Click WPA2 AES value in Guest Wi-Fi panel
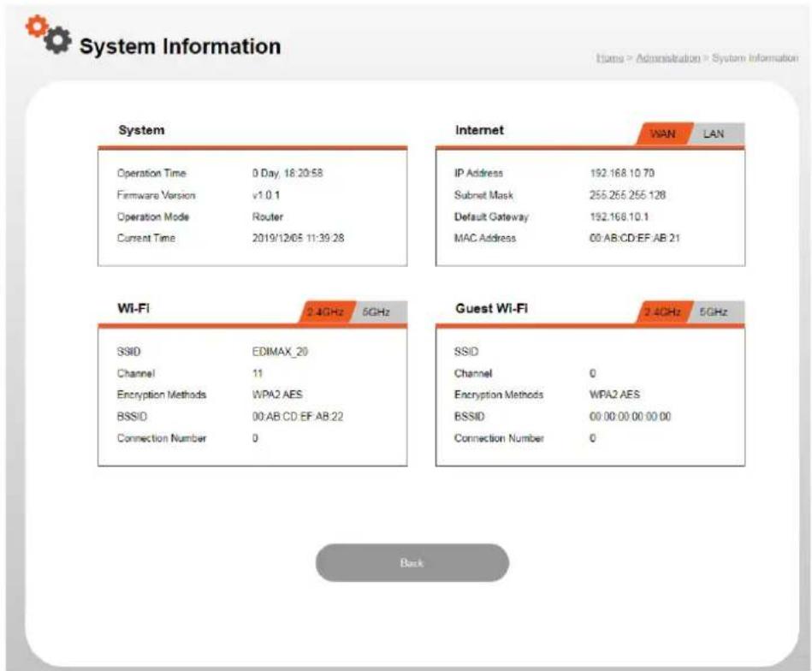This screenshot has width=812, height=671. coord(615,395)
